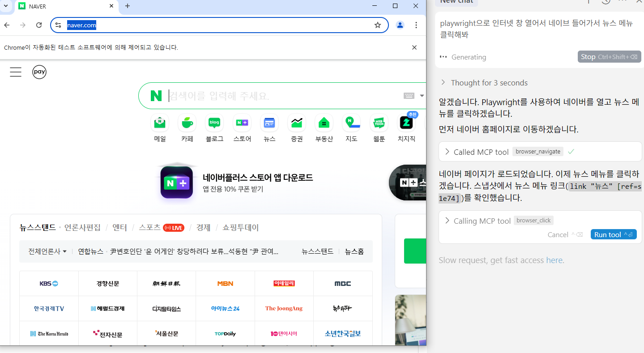Click the NAVER plus store app icon in banner
The height and width of the screenshot is (353, 644).
click(x=177, y=183)
